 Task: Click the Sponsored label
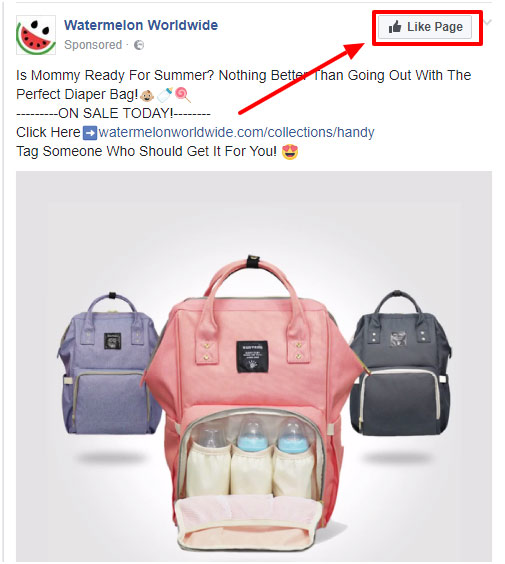pos(93,45)
